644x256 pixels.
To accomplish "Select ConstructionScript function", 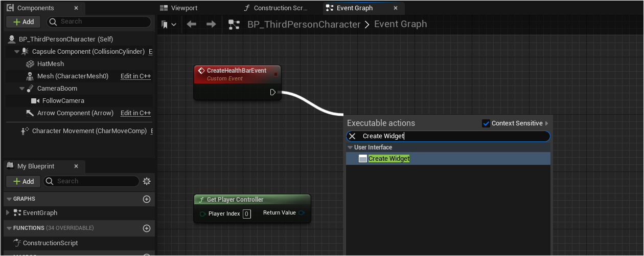I will (x=50, y=243).
